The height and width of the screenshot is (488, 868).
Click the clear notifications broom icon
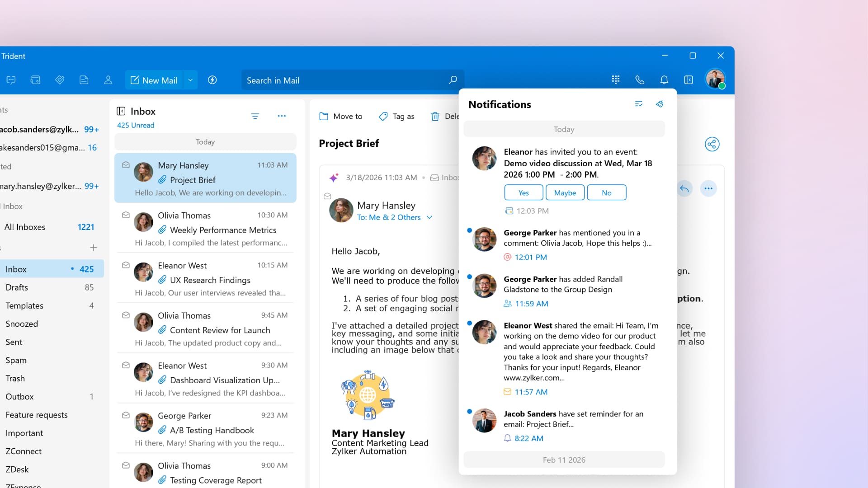(x=660, y=104)
